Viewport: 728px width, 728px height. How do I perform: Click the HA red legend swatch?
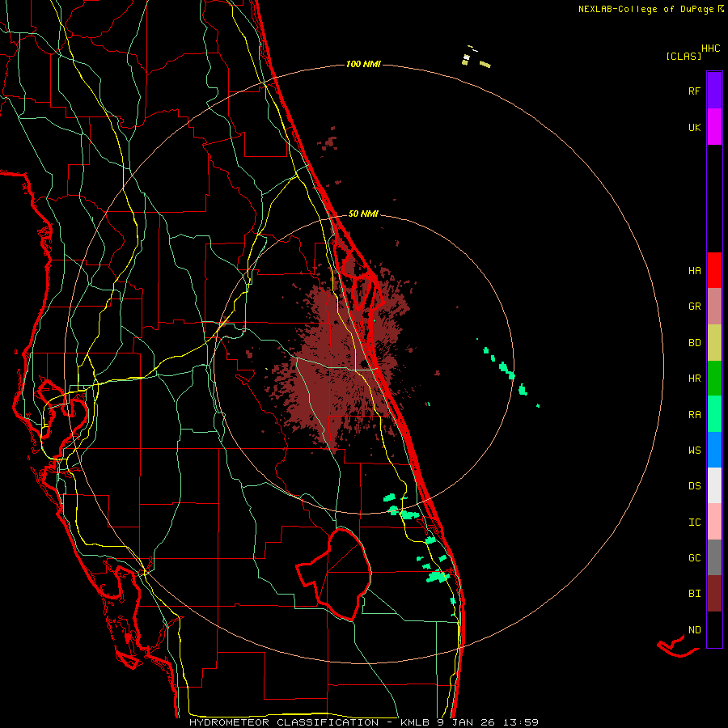click(714, 270)
